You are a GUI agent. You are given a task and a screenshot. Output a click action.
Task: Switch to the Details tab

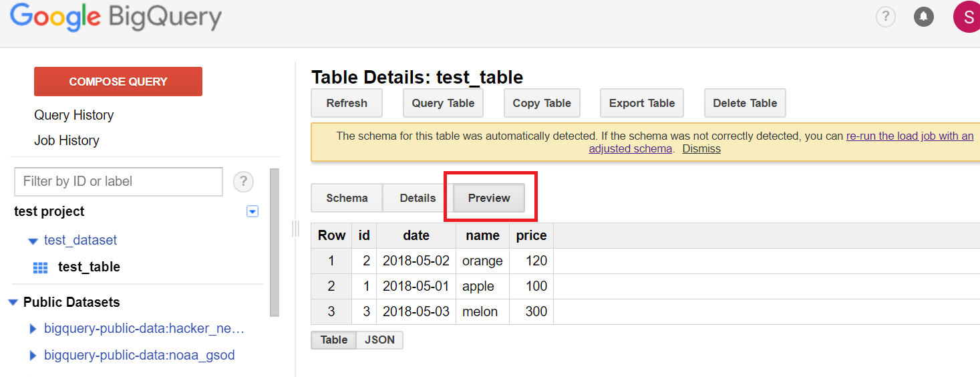click(418, 198)
